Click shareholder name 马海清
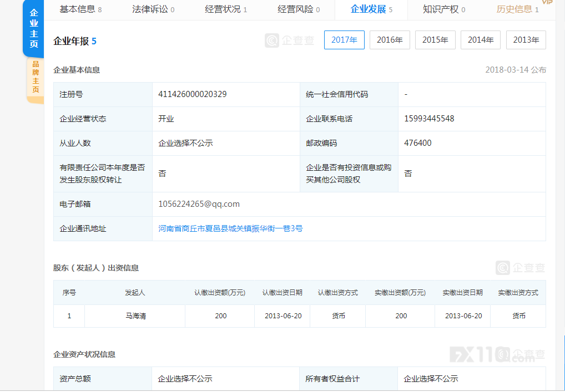565x392 pixels. point(135,316)
